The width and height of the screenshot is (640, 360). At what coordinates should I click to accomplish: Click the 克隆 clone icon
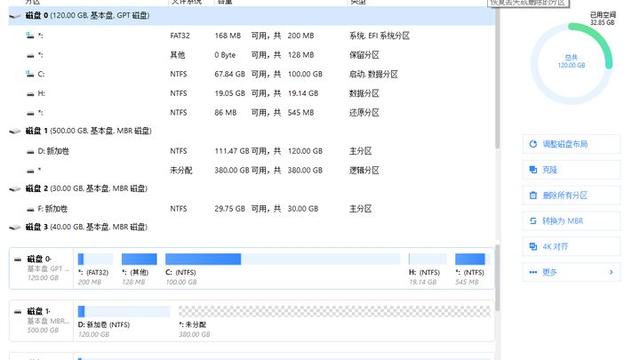pos(533,170)
